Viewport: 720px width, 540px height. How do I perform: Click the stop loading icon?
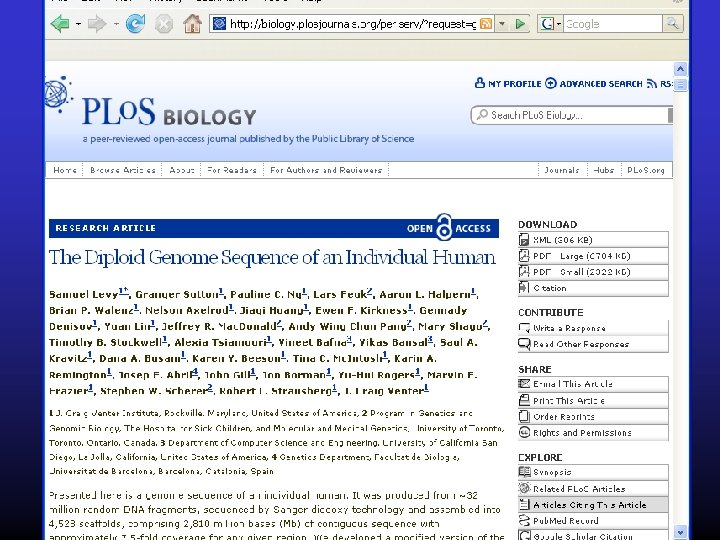[163, 24]
